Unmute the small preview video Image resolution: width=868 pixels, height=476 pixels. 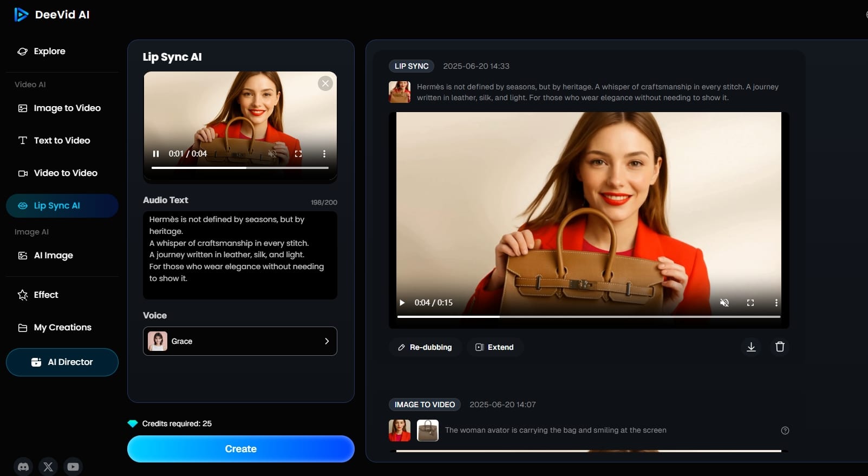(272, 154)
